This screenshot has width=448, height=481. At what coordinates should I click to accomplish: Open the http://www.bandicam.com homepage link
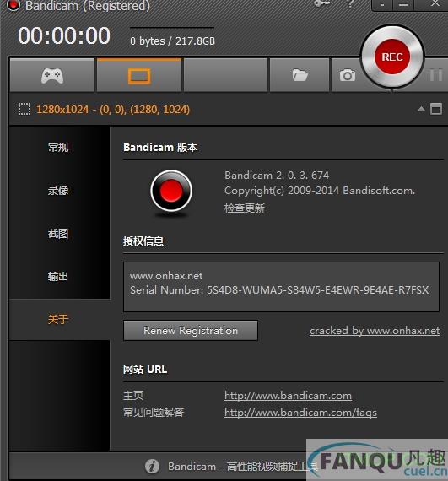tap(288, 396)
